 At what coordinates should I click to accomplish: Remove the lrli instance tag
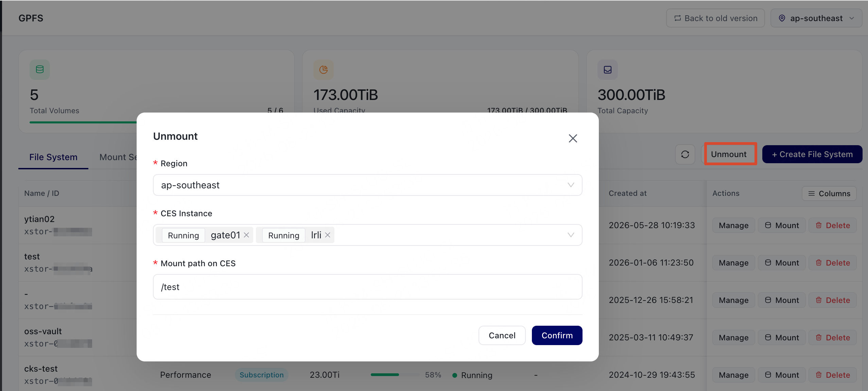click(328, 235)
